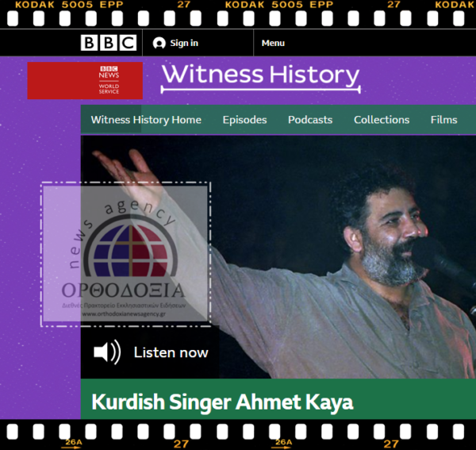
Task: Click the user avatar icon beside Sign in
Action: coord(159,43)
